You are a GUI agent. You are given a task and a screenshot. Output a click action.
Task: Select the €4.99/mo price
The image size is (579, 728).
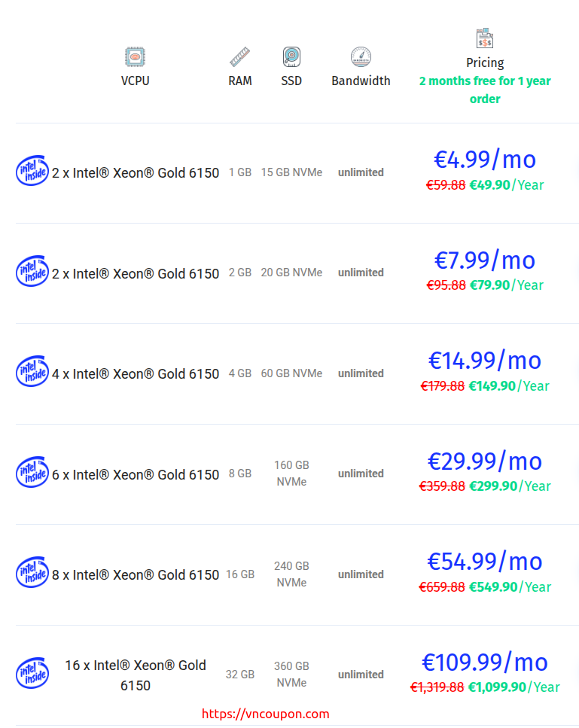485,160
